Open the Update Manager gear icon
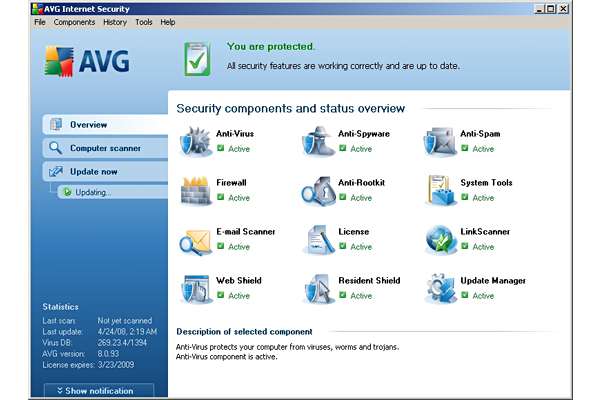Screen dimensions: 600x400 click(440, 289)
